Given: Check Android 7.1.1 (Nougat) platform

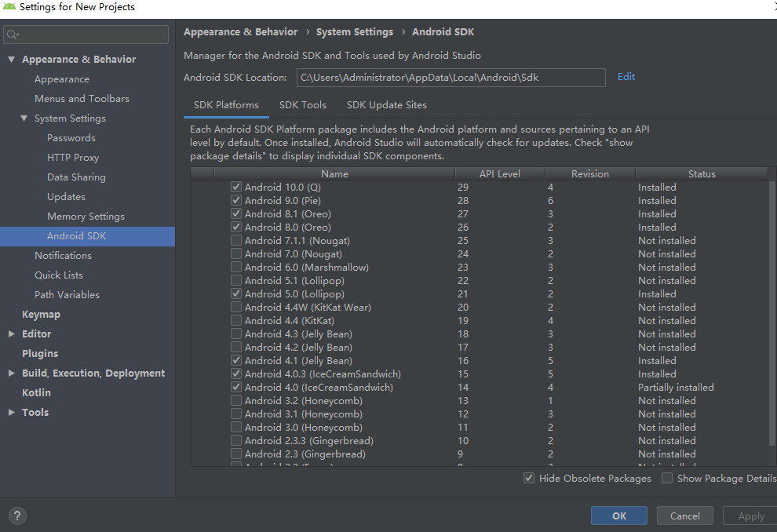Looking at the screenshot, I should (236, 241).
